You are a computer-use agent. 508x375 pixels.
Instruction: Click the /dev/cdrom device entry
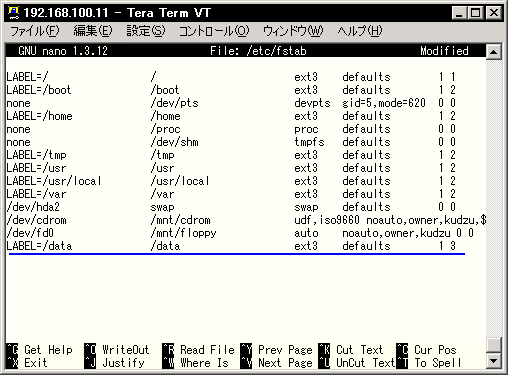[36, 220]
